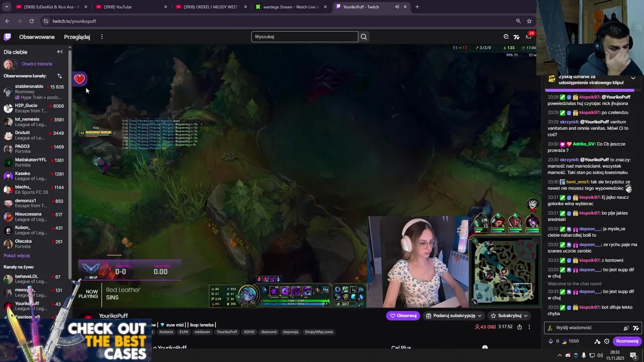Viewport: 644px width, 362px height.
Task: Switch to the (3908) YouTube tab
Action: tap(132, 7)
